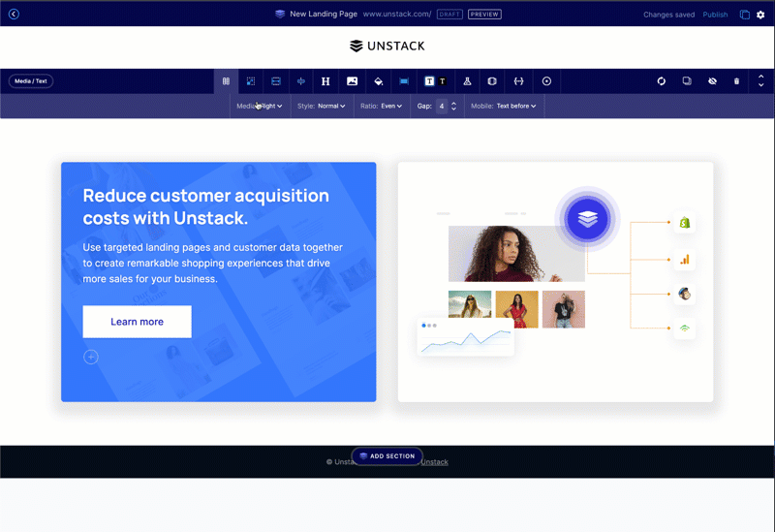The image size is (775, 532).
Task: Open the settings gear in top bar
Action: tap(760, 15)
